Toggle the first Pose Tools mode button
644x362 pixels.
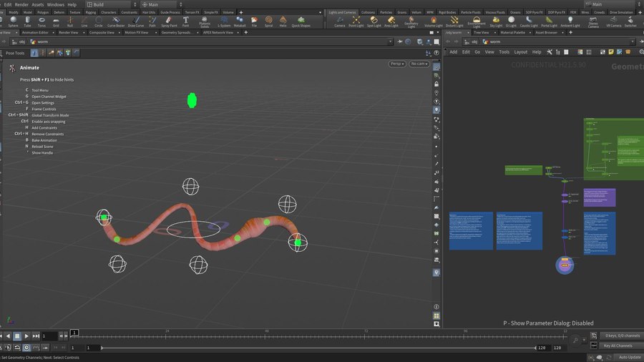(35, 52)
